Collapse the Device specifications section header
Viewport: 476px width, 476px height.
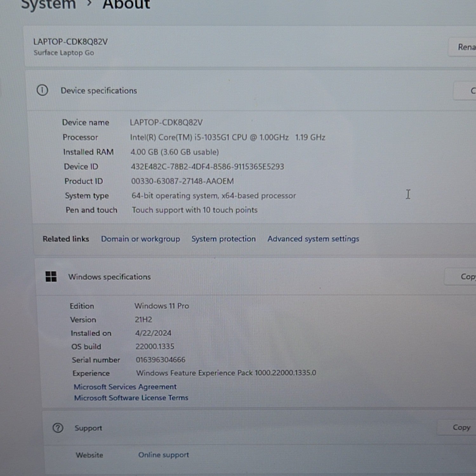[251, 91]
